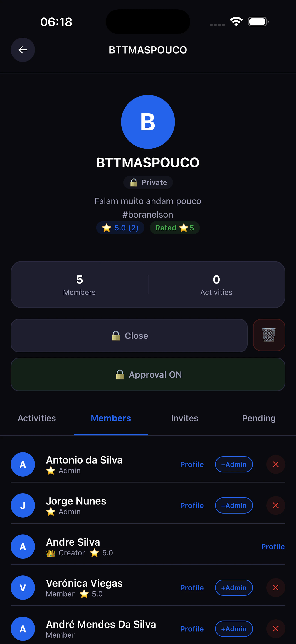296x644 pixels.
Task: Revoke admin from Jorge Nunes
Action: click(x=234, y=505)
